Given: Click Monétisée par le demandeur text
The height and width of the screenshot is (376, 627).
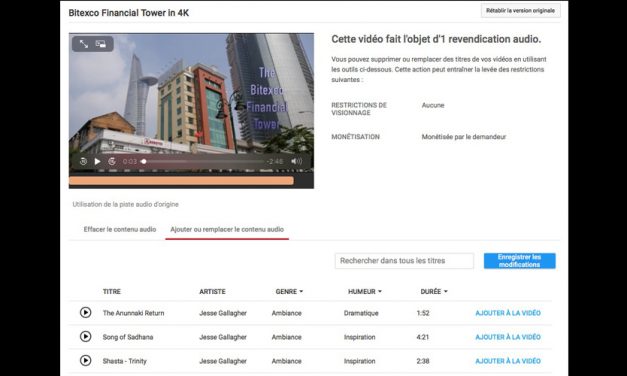Looking at the screenshot, I should pos(464,137).
